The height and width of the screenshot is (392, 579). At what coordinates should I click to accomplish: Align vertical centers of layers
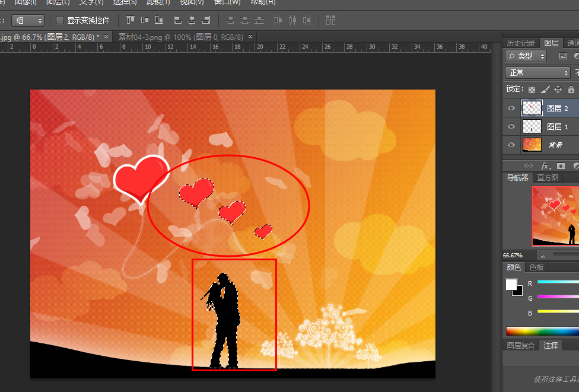[145, 20]
